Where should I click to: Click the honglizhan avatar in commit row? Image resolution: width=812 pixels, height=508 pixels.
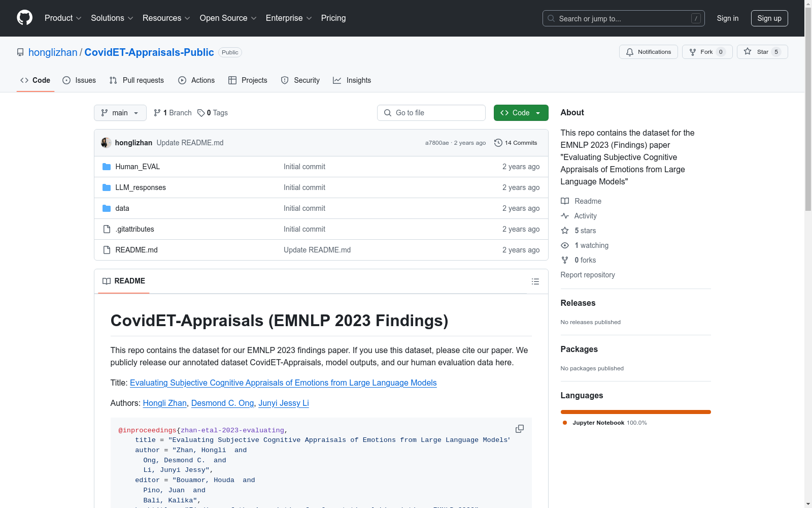pos(106,143)
